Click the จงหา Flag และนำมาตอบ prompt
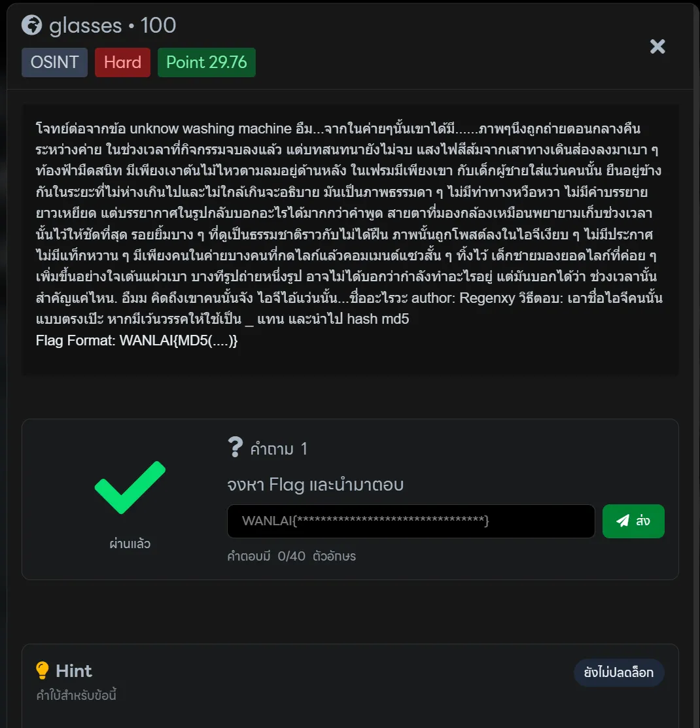 pyautogui.click(x=315, y=485)
